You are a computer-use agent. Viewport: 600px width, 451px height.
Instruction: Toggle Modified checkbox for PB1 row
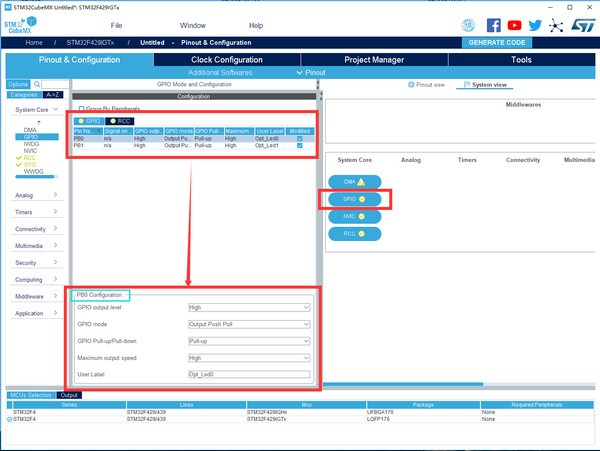pos(298,146)
